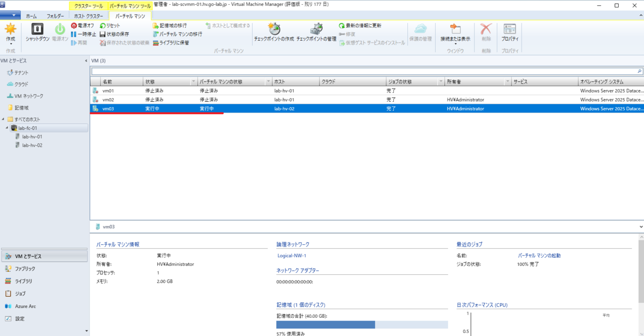
Task: Sort by the ホスト column header
Action: click(x=296, y=81)
